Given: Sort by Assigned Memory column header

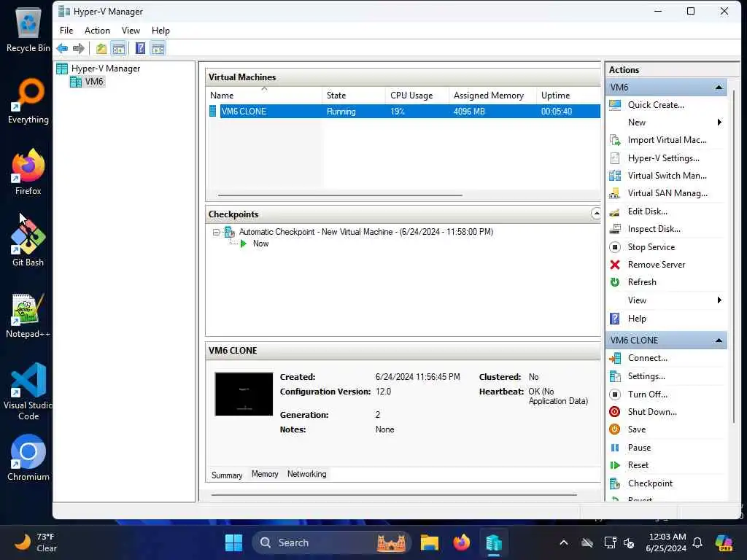Looking at the screenshot, I should coord(492,96).
